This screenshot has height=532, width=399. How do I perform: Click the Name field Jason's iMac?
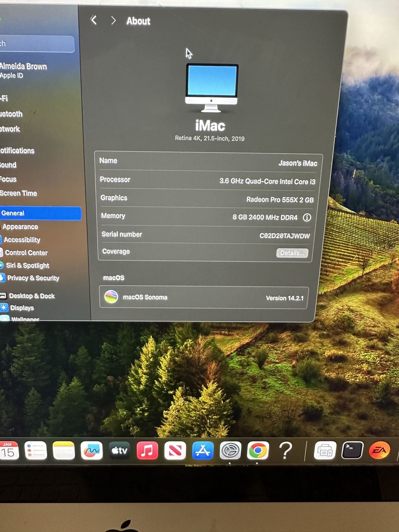298,163
